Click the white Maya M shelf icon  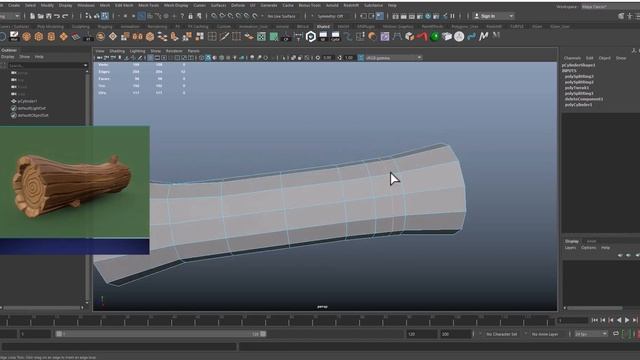pos(484,36)
